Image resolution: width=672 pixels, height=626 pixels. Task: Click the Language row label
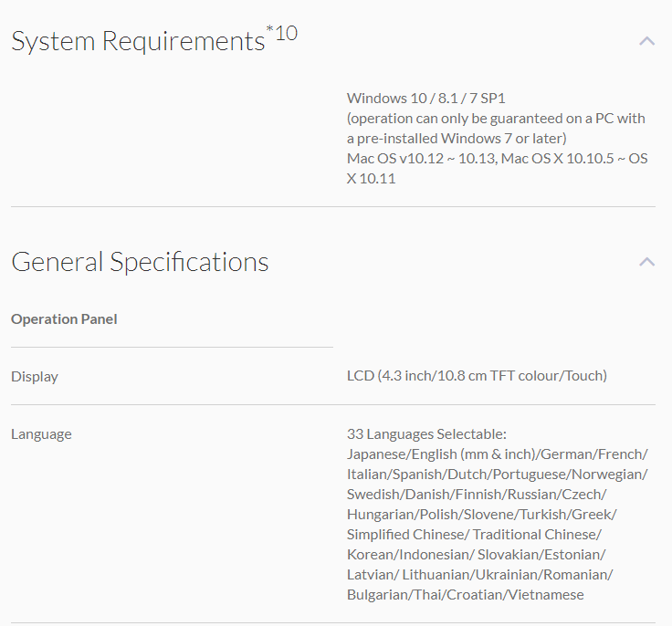pos(41,434)
